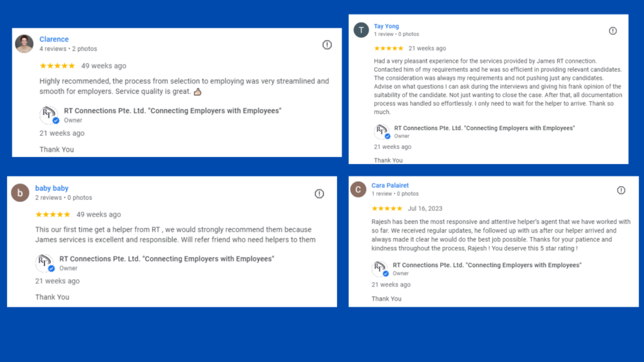Viewport: 644px width, 362px height.
Task: Open the report icon on Clarence's review
Action: tap(327, 45)
